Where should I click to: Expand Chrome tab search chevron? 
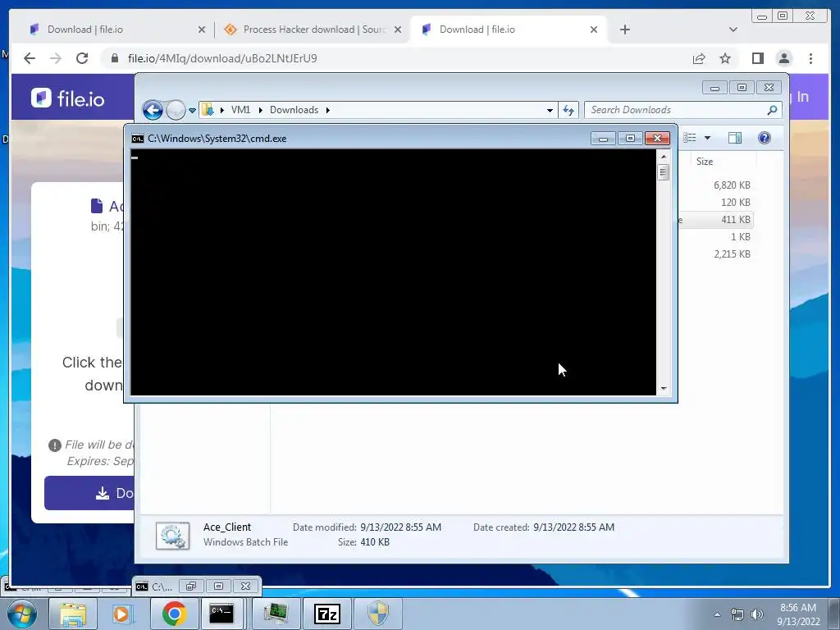coord(733,30)
